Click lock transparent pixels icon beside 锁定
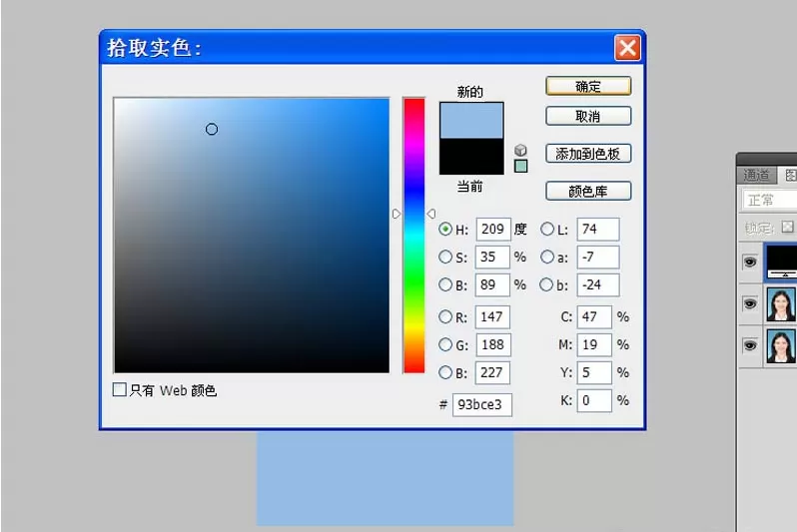This screenshot has height=532, width=797. click(787, 228)
